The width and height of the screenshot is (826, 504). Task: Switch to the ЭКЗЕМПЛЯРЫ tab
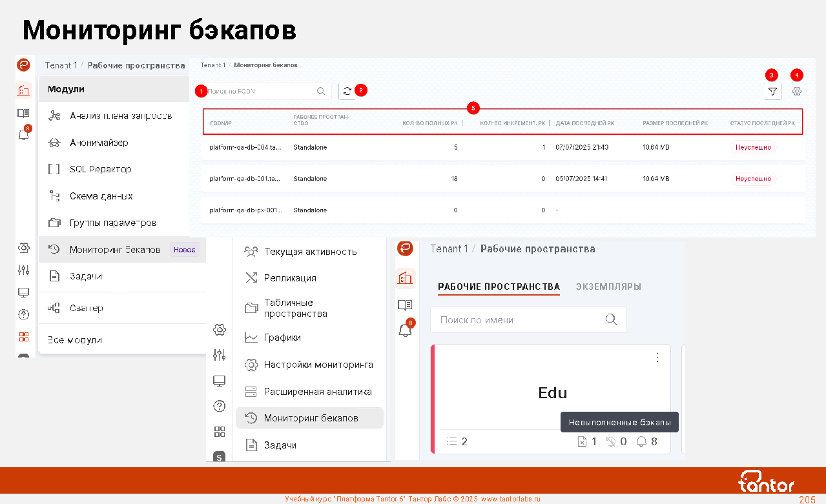pyautogui.click(x=608, y=287)
